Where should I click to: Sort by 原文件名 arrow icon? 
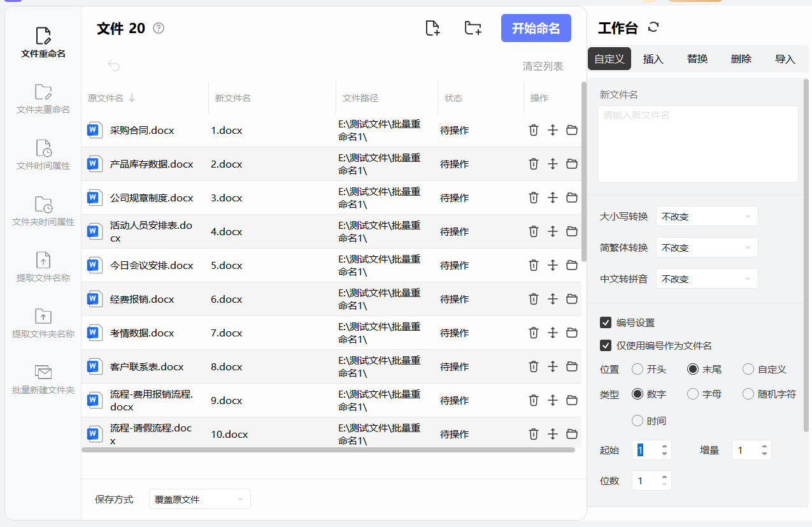pos(132,98)
